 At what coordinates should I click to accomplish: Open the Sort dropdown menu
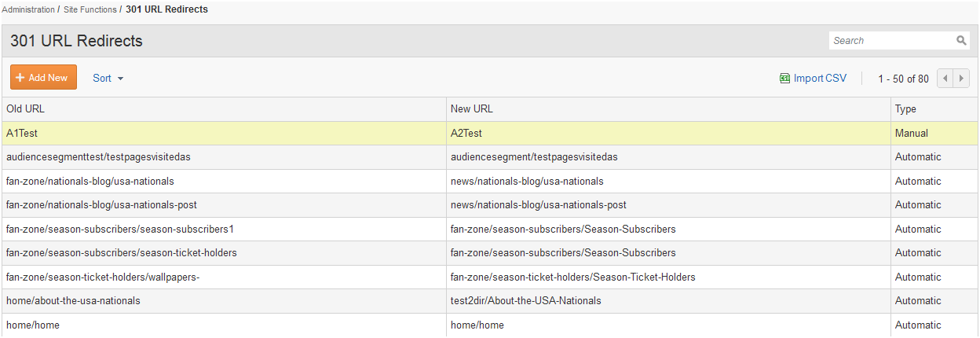click(x=108, y=79)
